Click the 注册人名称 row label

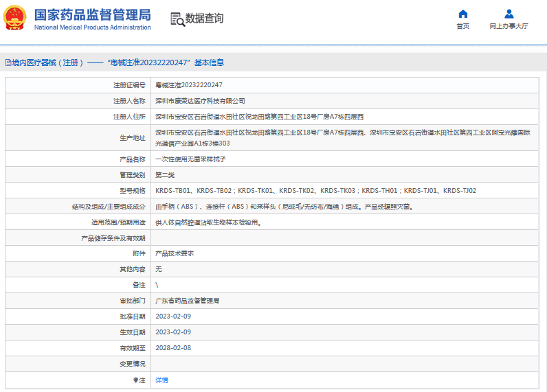click(x=129, y=101)
